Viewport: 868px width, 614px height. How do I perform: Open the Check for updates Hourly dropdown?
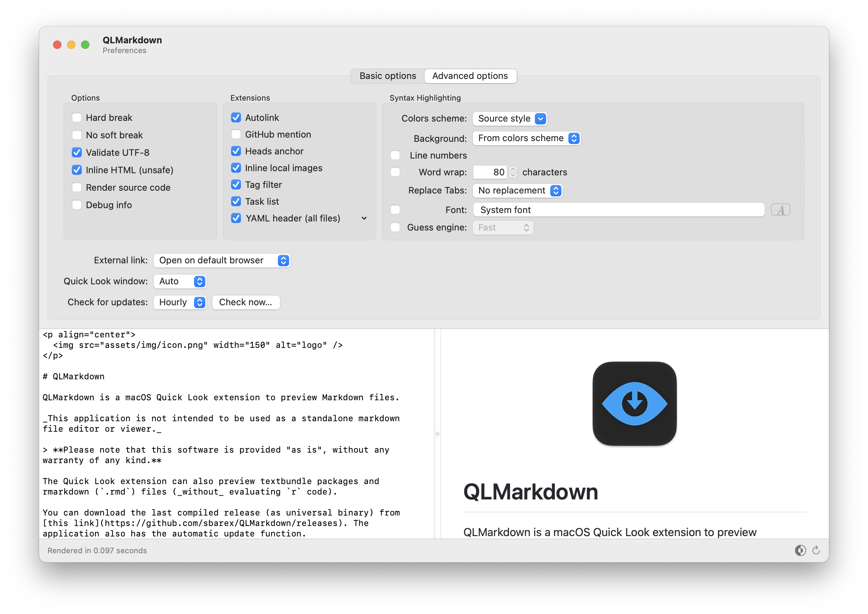[180, 302]
